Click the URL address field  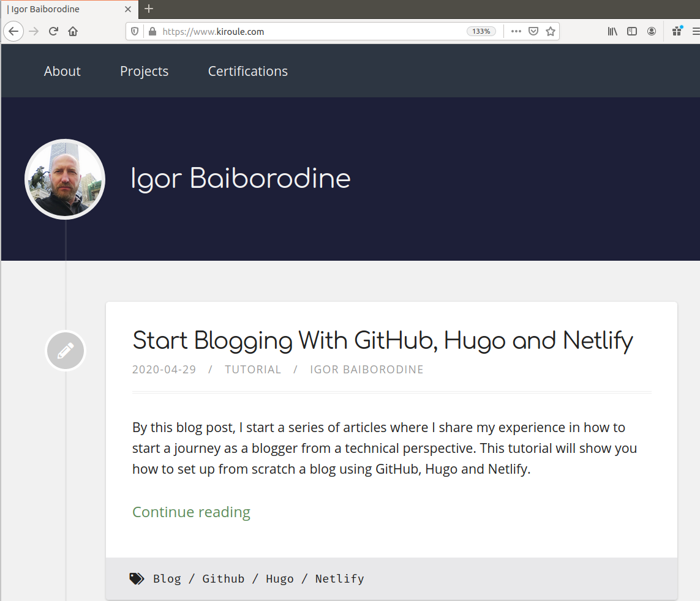pos(312,31)
